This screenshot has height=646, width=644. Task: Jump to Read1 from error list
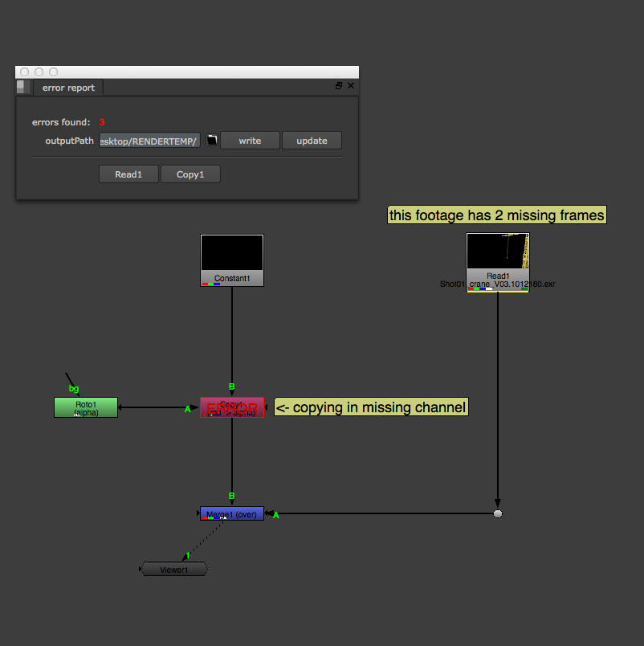tap(128, 174)
